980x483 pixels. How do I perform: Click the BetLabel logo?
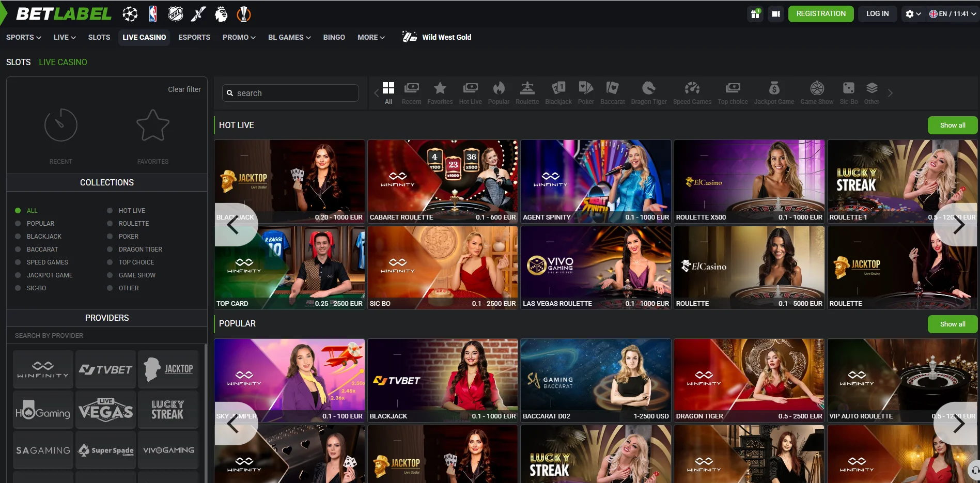coord(64,14)
